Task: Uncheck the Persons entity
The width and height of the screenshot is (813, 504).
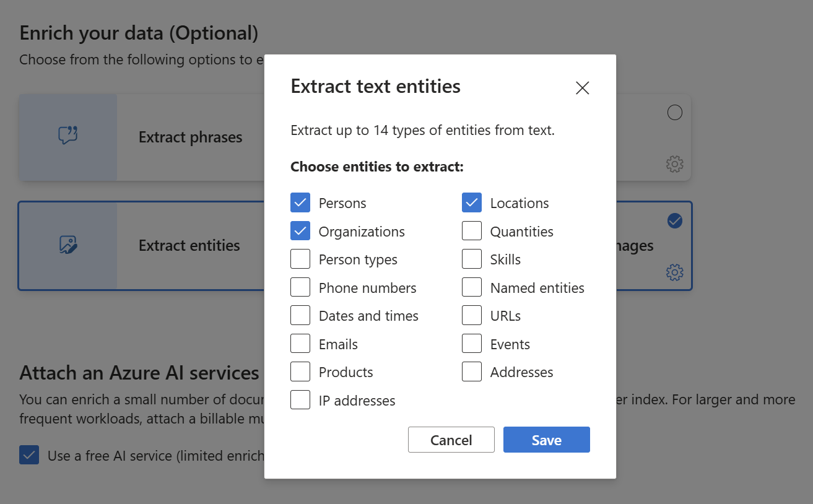Action: (x=300, y=202)
